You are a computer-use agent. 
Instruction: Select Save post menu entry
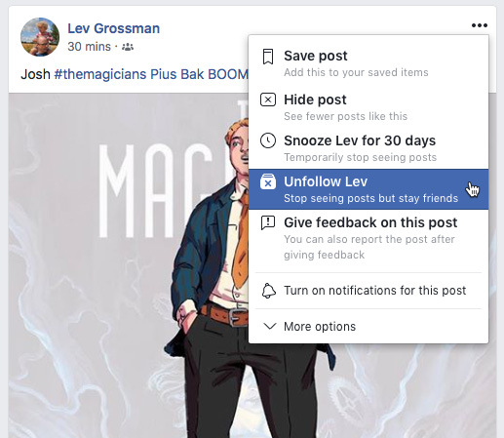click(368, 63)
